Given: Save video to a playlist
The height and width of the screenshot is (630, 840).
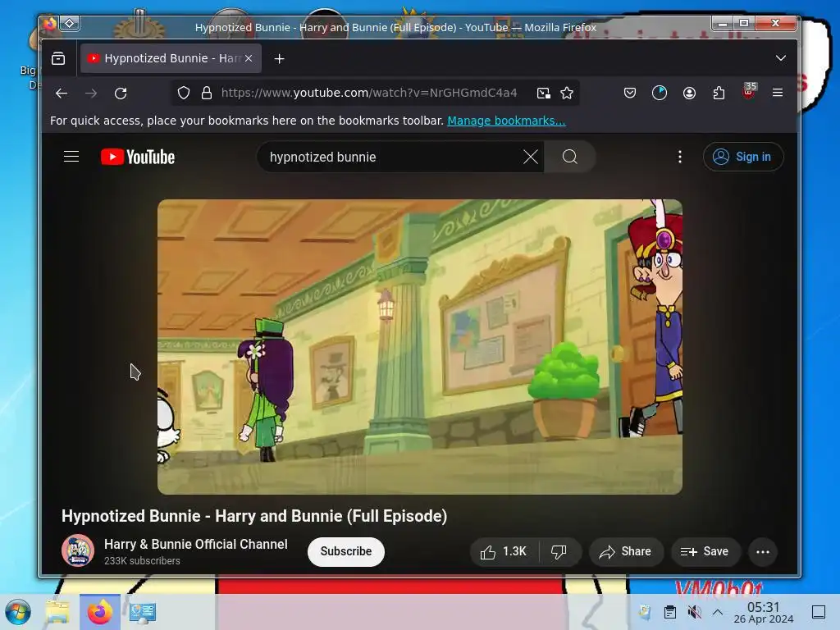Looking at the screenshot, I should (x=705, y=551).
